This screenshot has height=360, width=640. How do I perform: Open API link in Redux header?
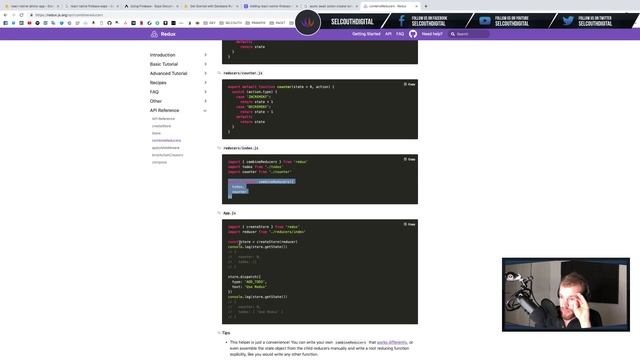(388, 34)
